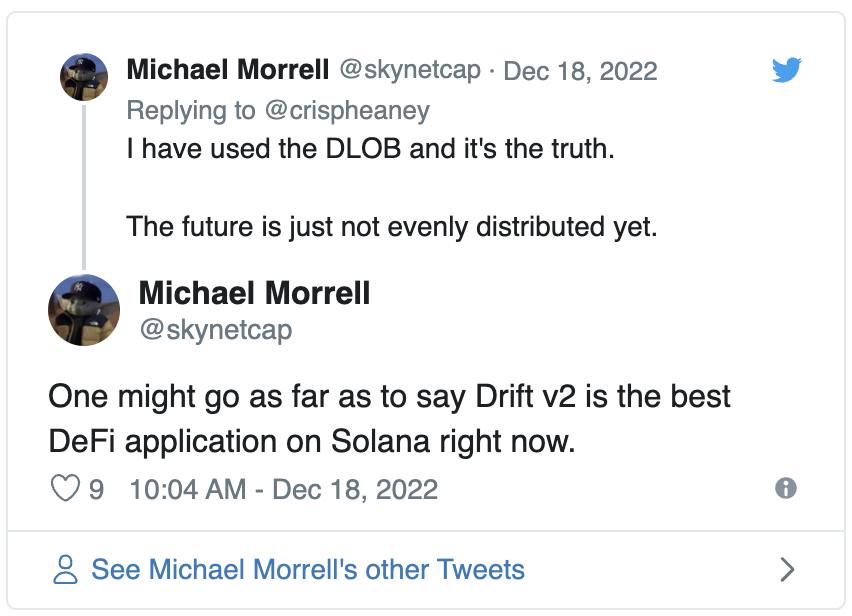
Task: See Michael Morrell's other Tweets
Action: [x=308, y=570]
